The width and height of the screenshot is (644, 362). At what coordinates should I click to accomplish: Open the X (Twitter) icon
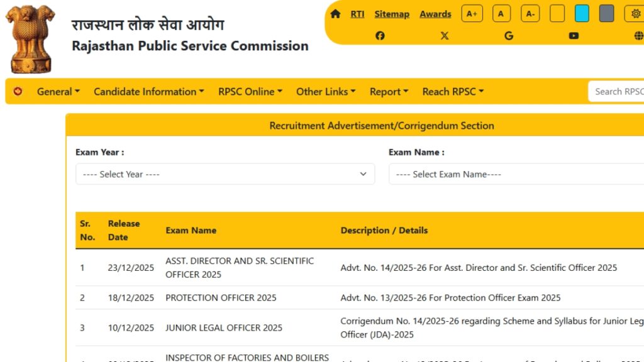445,36
